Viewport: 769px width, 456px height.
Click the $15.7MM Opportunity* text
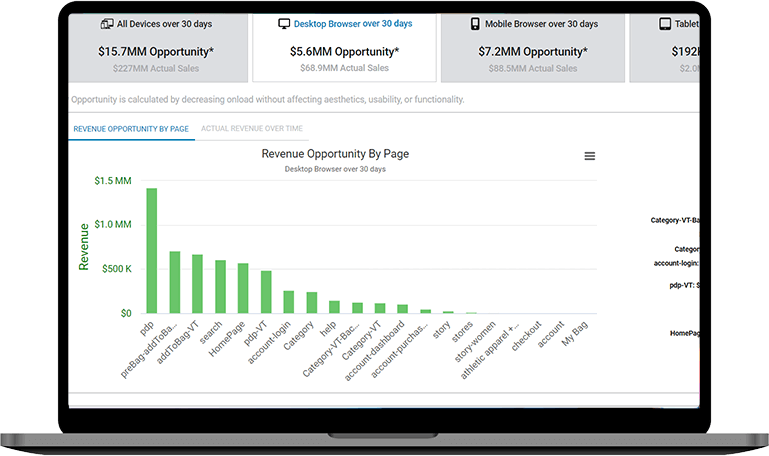(156, 51)
